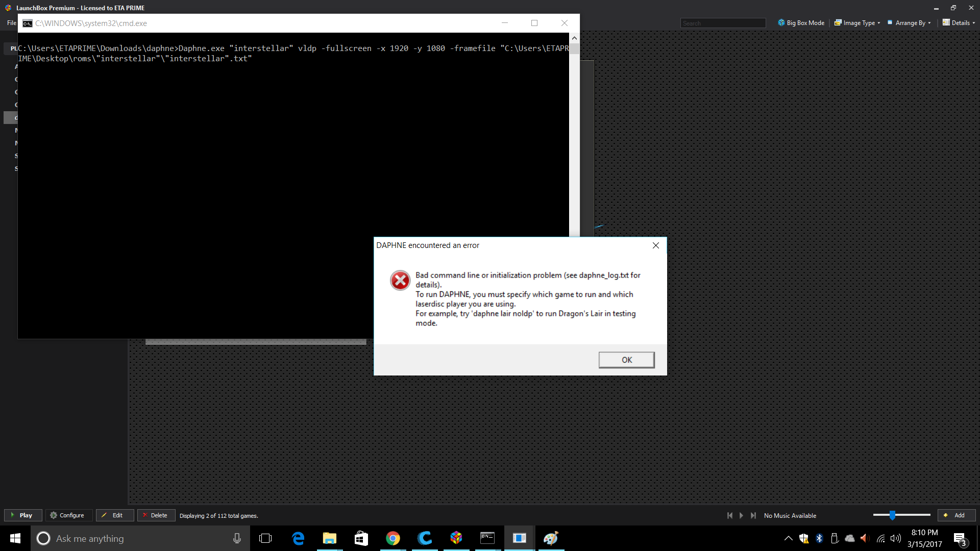980x551 pixels.
Task: Click the LaunchBox search field
Action: coord(723,23)
